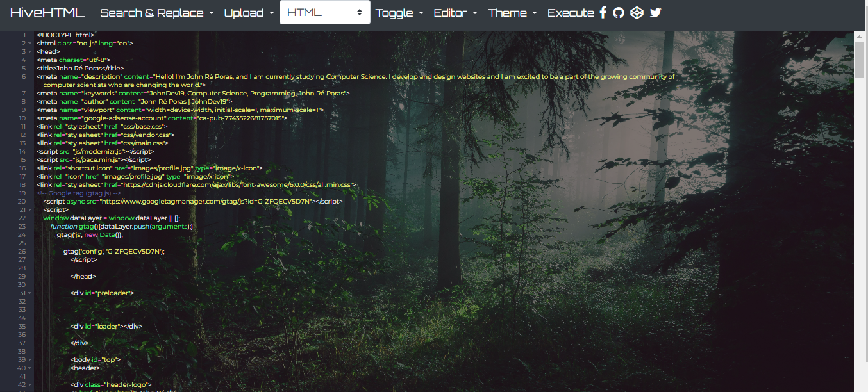868x392 pixels.
Task: Open the Twitter icon link
Action: point(655,13)
